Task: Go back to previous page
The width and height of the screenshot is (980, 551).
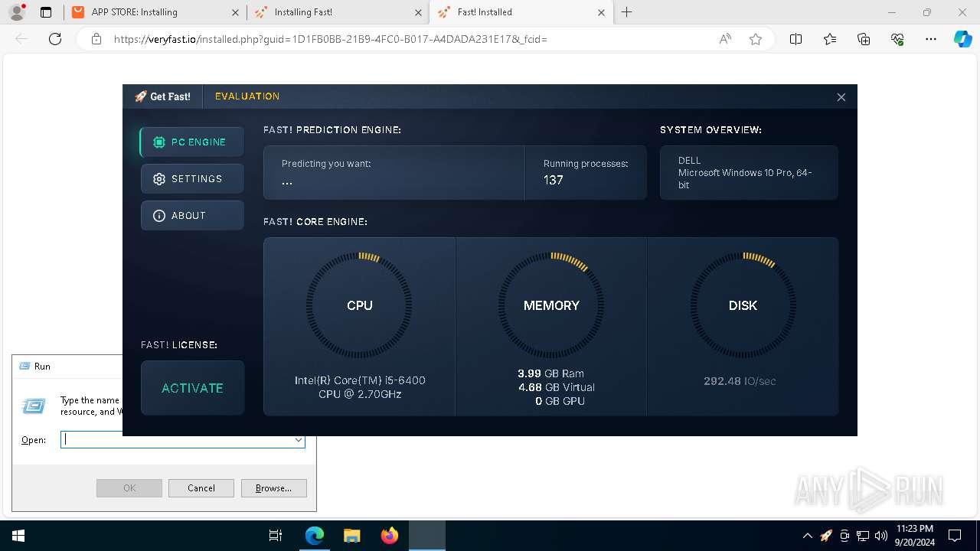Action: [x=21, y=39]
